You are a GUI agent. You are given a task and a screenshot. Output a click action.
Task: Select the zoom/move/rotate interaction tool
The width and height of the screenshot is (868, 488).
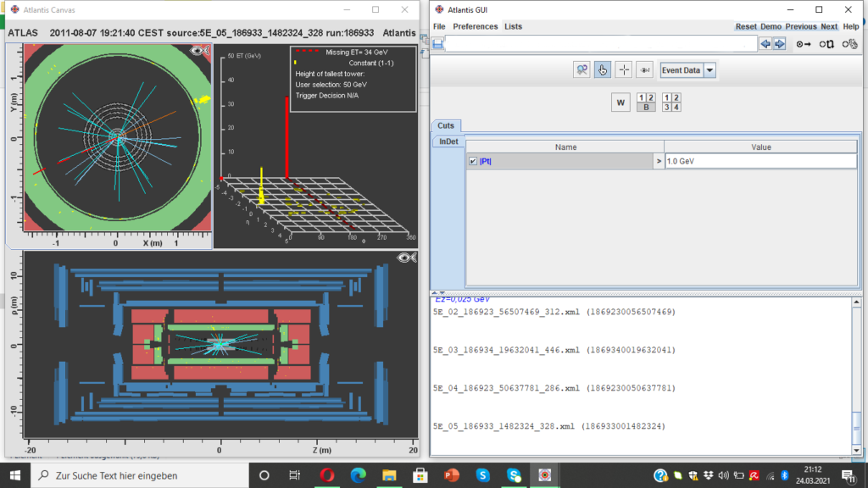pos(581,70)
